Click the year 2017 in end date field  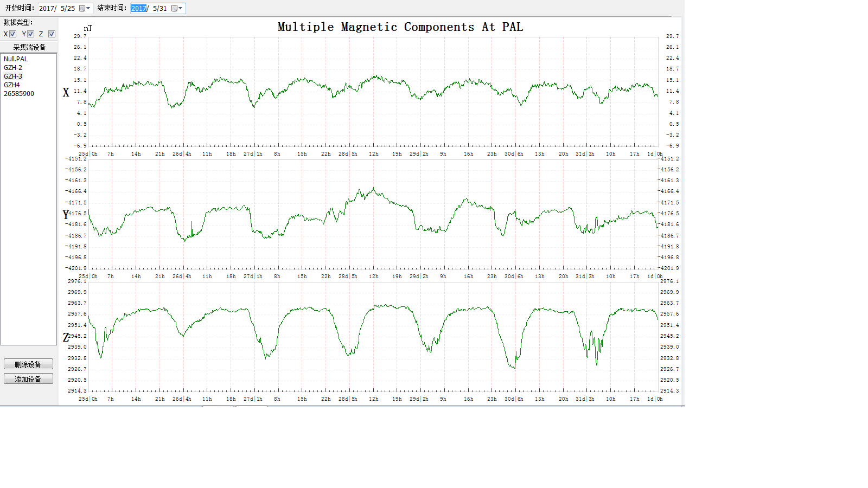click(x=138, y=8)
